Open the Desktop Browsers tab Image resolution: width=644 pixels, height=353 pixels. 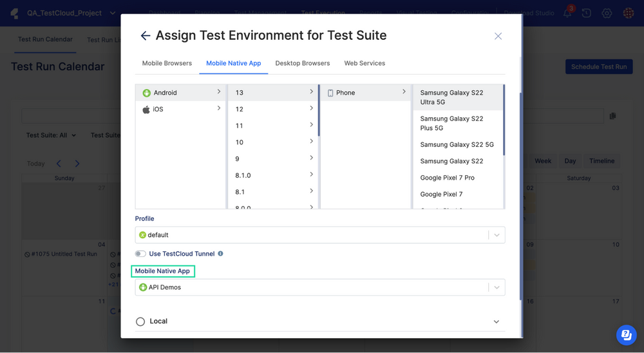(x=302, y=63)
